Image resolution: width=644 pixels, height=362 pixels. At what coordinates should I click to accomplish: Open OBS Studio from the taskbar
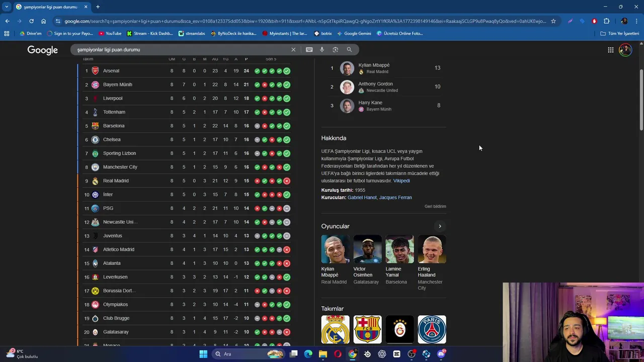pos(412,354)
